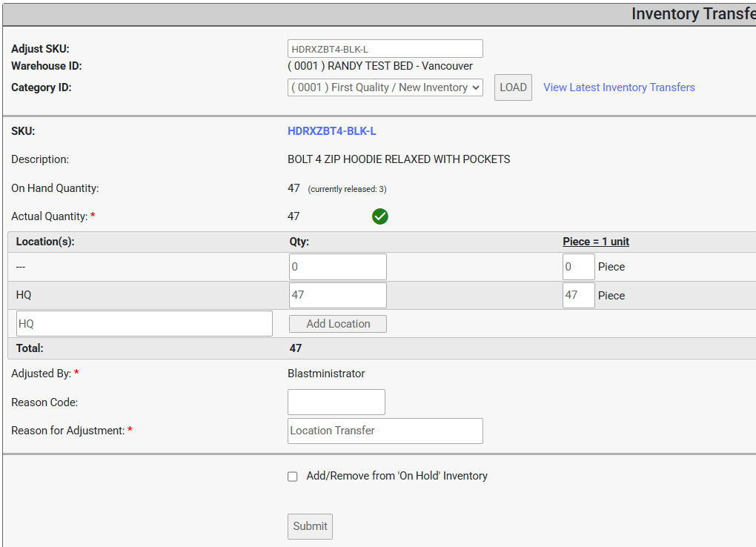The image size is (756, 547).
Task: Click the Piece field for the --- location
Action: coord(578,267)
